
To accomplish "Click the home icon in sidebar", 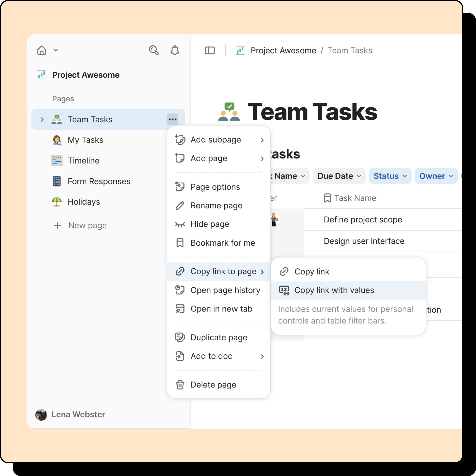I will pos(42,50).
